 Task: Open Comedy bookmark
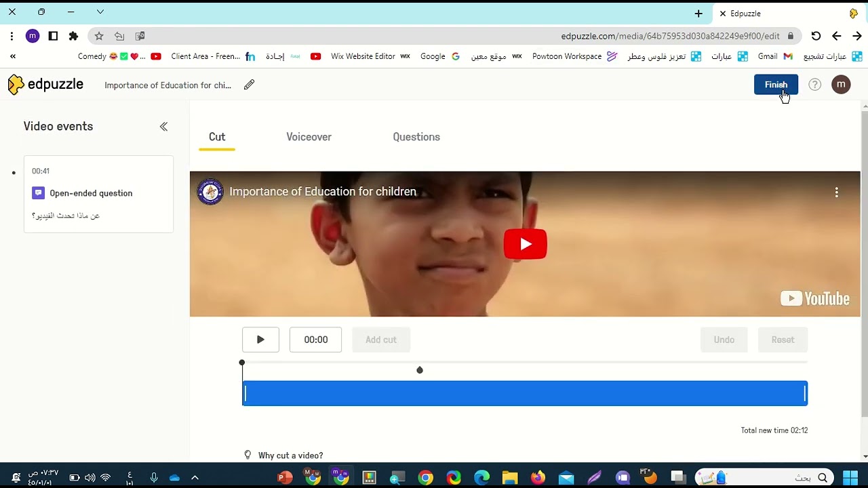[119, 56]
